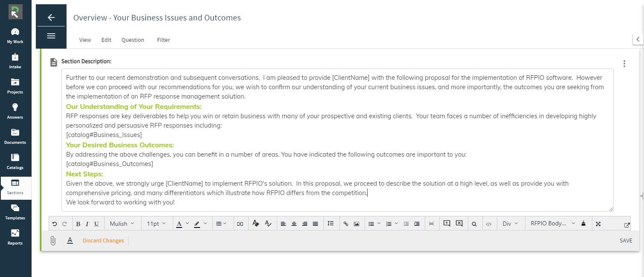
Task: Open Catalogs from the sidebar
Action: [x=15, y=162]
